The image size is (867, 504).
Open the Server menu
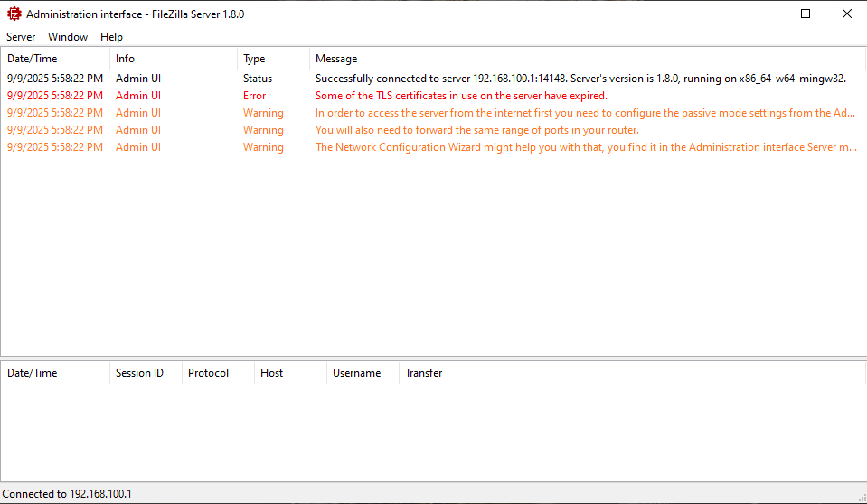pos(21,37)
